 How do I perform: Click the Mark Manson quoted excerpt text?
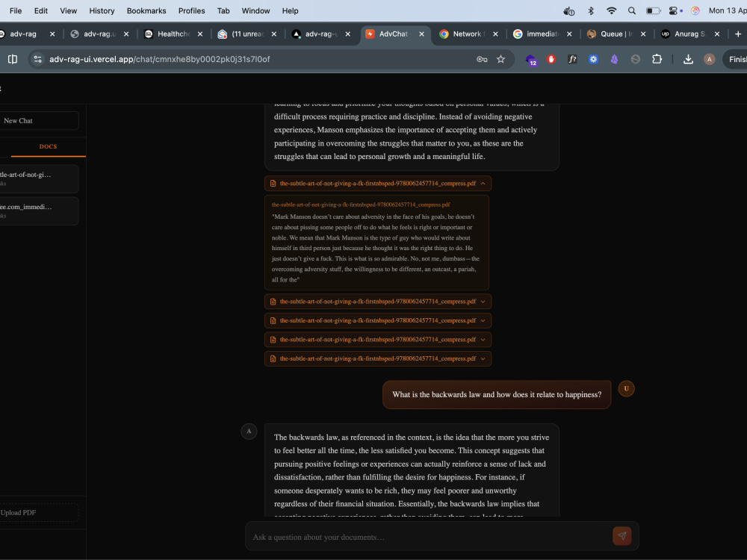point(376,248)
